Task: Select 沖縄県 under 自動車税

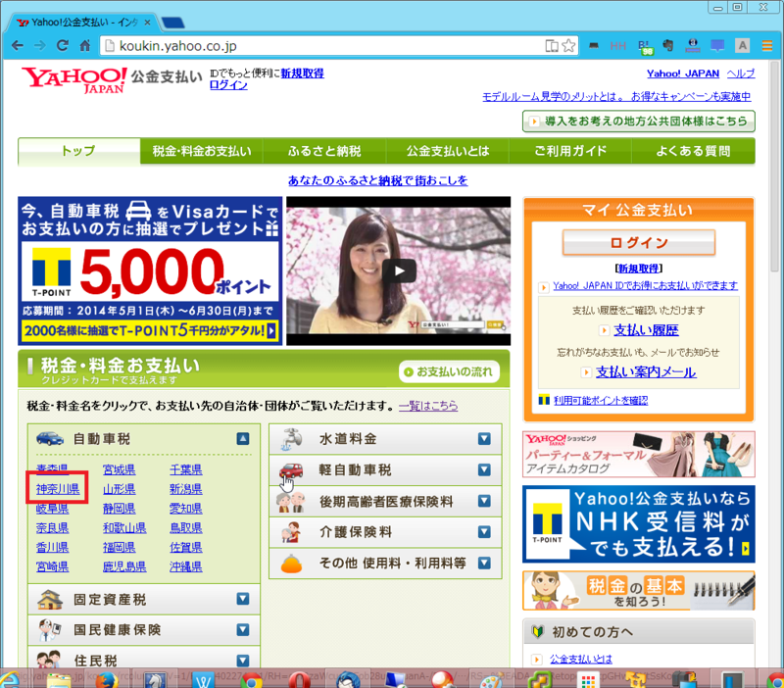Action: tap(185, 566)
